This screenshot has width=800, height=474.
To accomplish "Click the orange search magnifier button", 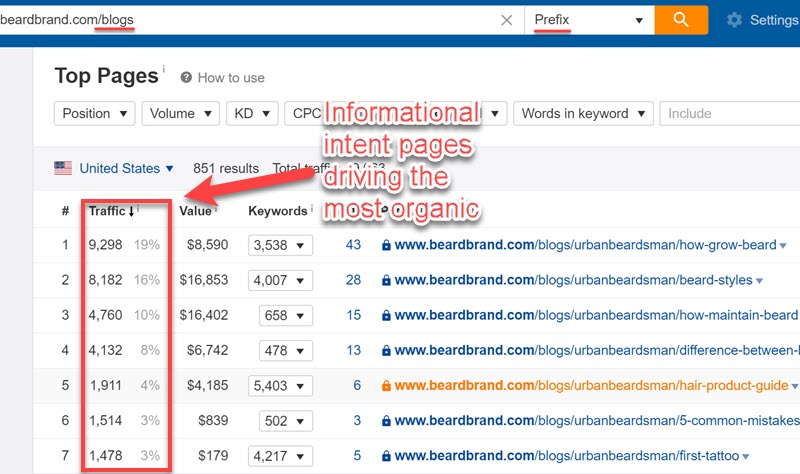I will pyautogui.click(x=681, y=20).
